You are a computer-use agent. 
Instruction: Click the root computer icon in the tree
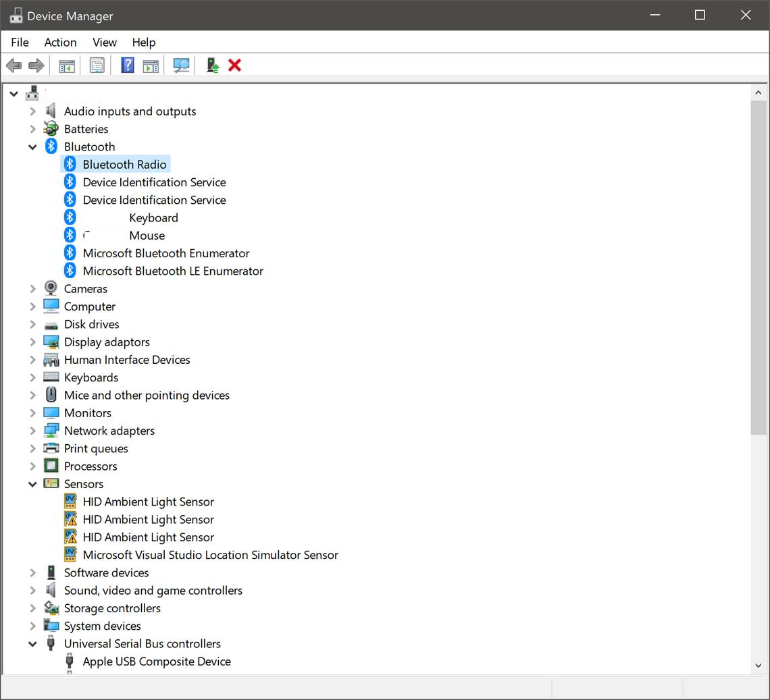tap(32, 92)
